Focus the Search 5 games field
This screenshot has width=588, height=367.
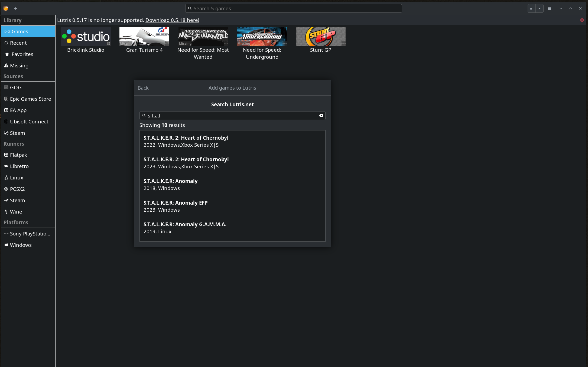tap(293, 8)
